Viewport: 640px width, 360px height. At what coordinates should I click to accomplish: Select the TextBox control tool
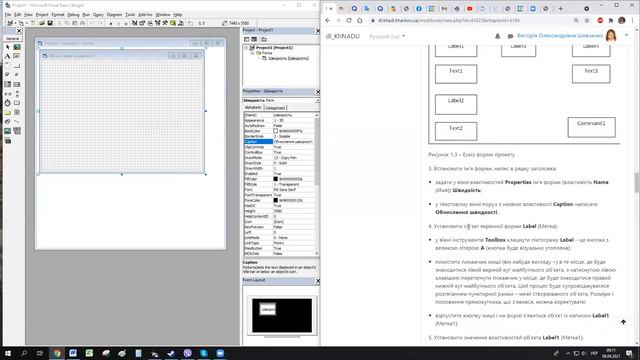(17, 56)
